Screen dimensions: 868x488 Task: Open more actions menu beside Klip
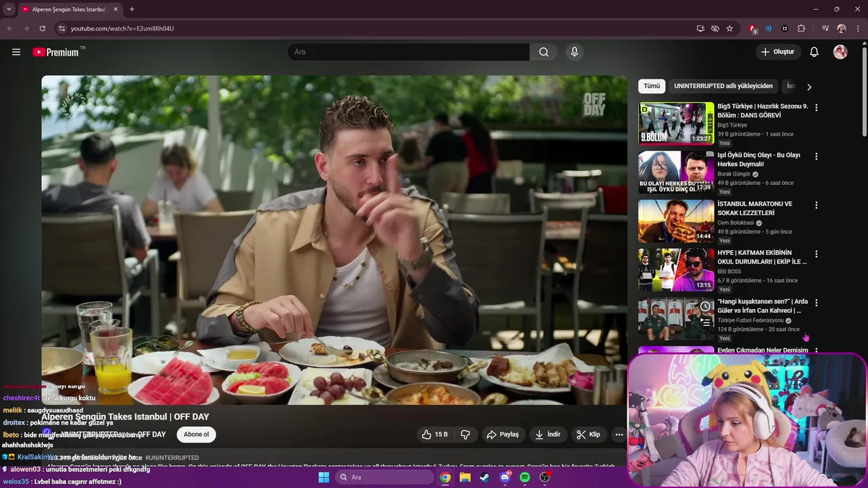point(618,434)
